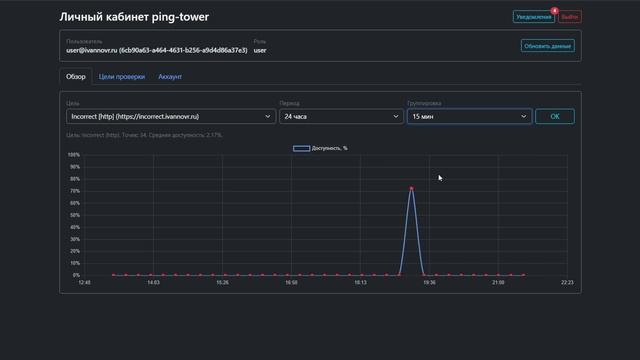The width and height of the screenshot is (640, 360).
Task: Click the role value 'user'
Action: coord(260,50)
